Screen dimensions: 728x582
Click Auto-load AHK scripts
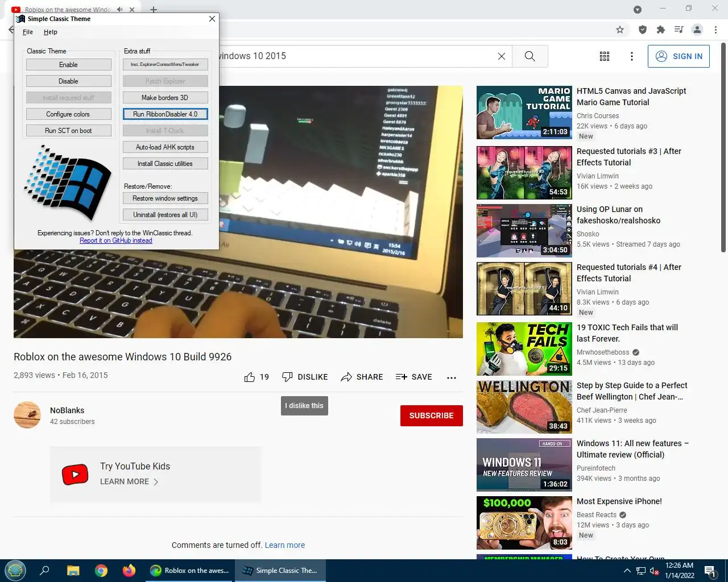[165, 147]
